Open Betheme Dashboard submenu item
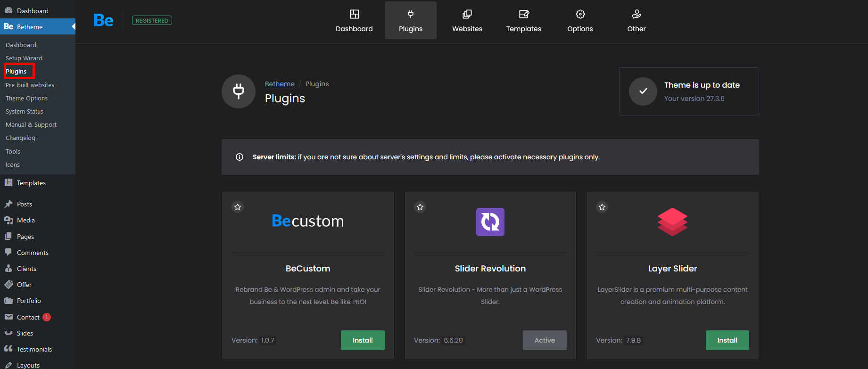The image size is (868, 369). pos(21,45)
